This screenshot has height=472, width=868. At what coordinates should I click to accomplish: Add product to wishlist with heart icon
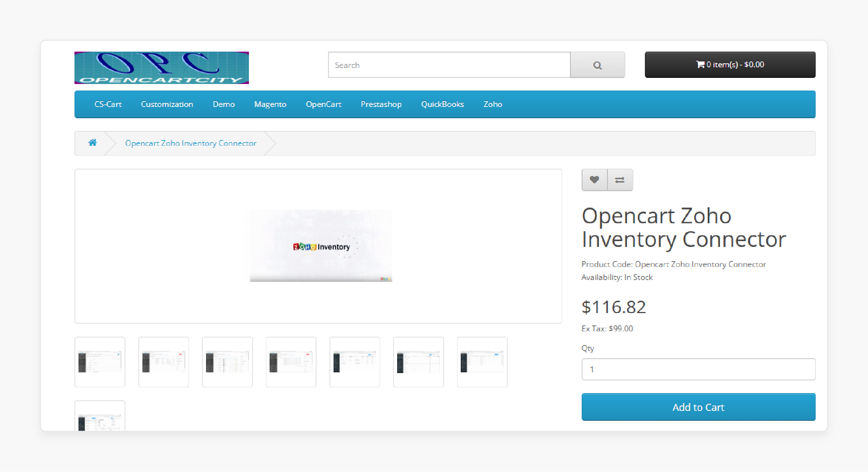point(594,180)
